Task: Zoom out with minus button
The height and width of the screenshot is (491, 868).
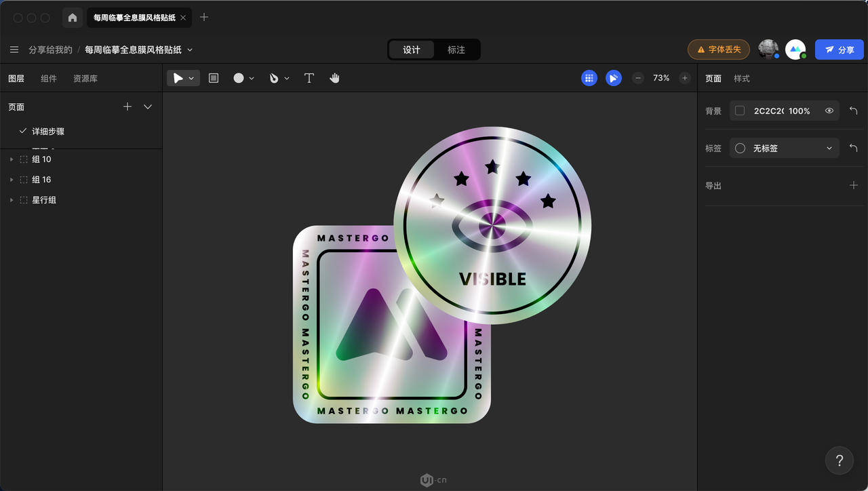Action: coord(638,78)
